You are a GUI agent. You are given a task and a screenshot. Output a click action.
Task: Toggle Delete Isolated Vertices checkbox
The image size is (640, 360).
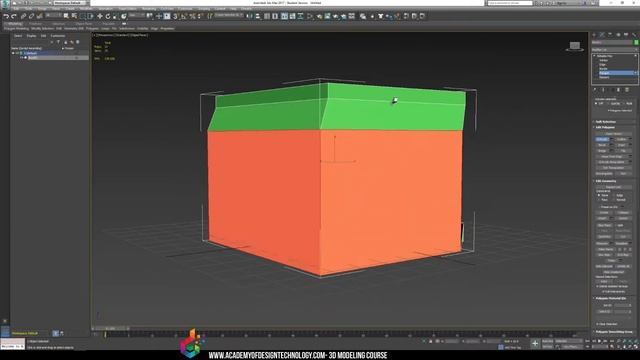click(612, 287)
